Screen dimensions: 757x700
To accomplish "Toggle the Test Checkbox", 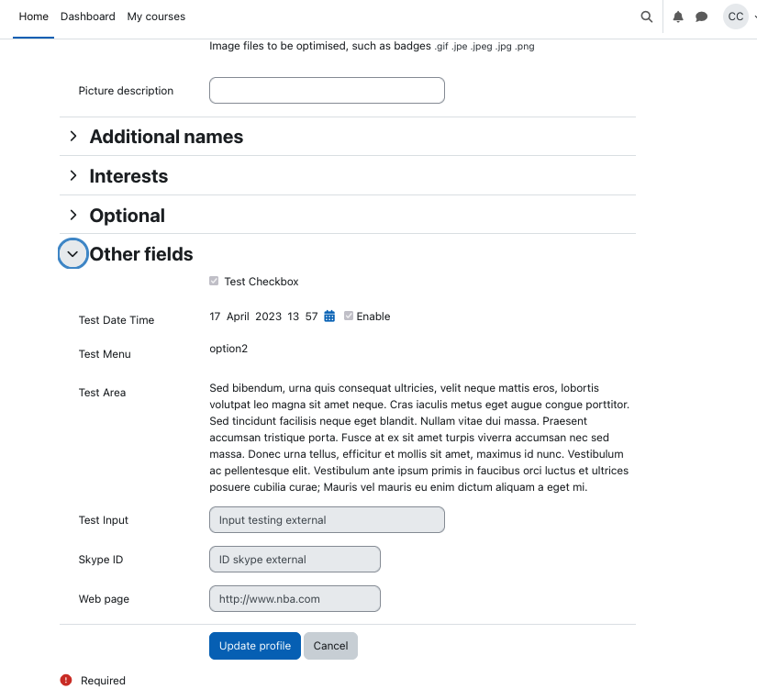I will tap(214, 281).
